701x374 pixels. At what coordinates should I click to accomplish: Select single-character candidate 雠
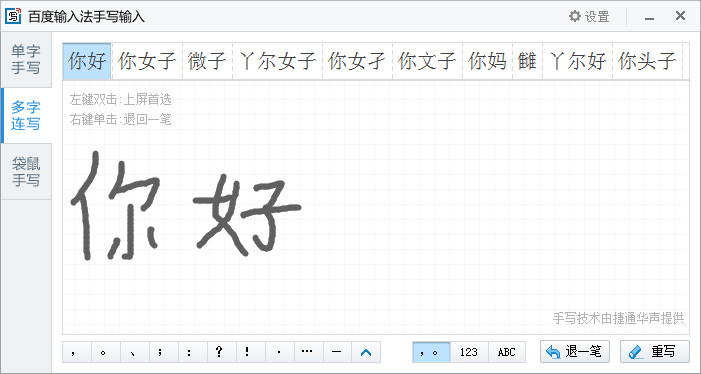[x=527, y=61]
